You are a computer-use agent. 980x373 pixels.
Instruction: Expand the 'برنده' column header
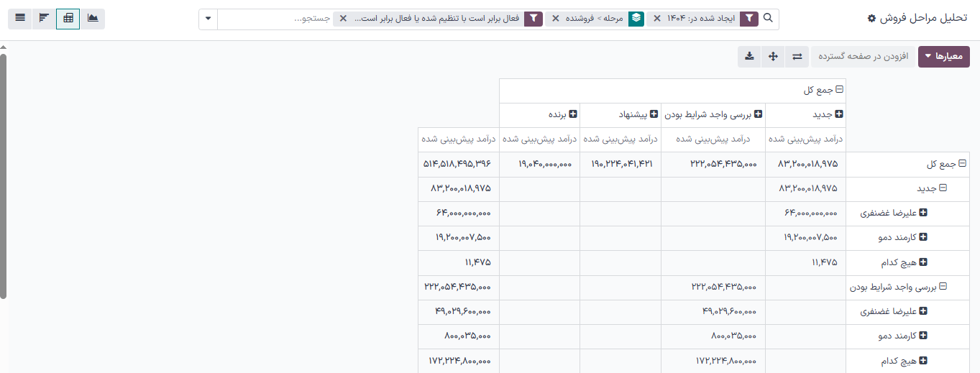573,114
